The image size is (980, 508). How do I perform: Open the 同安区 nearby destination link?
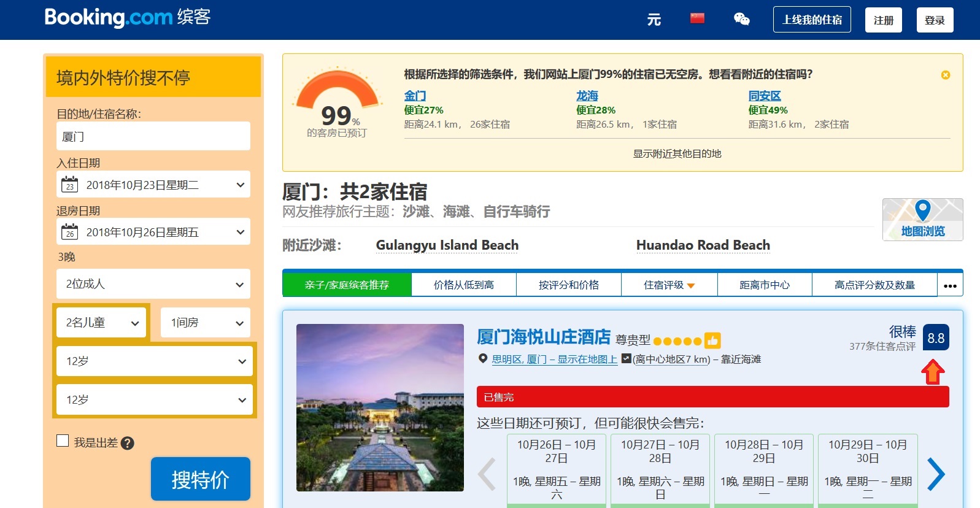coord(765,96)
